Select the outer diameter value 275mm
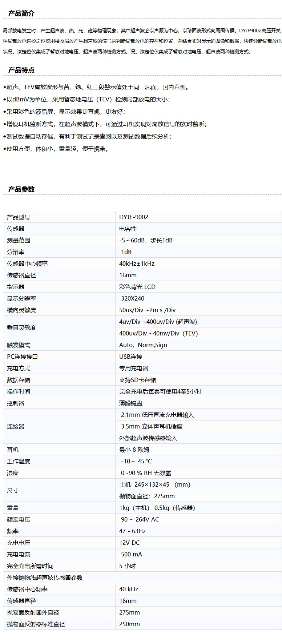 (129, 612)
